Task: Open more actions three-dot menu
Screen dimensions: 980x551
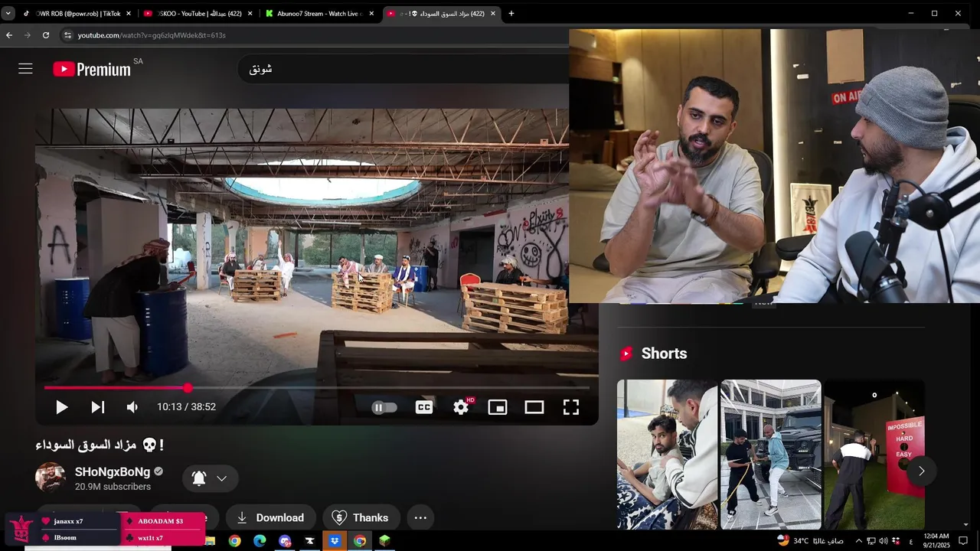Action: coord(420,518)
